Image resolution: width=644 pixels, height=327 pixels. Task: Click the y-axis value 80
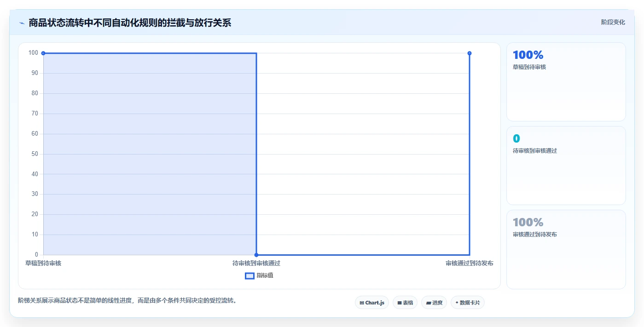click(35, 93)
